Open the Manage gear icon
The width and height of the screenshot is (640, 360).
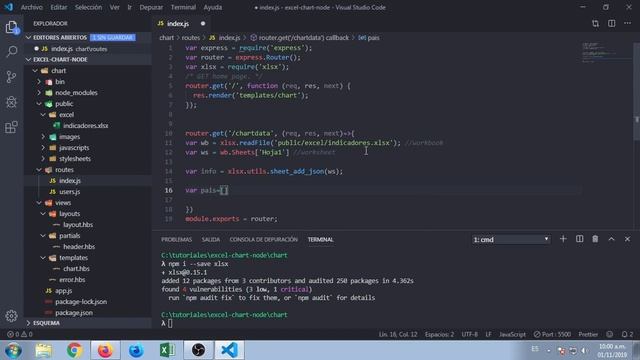click(11, 316)
